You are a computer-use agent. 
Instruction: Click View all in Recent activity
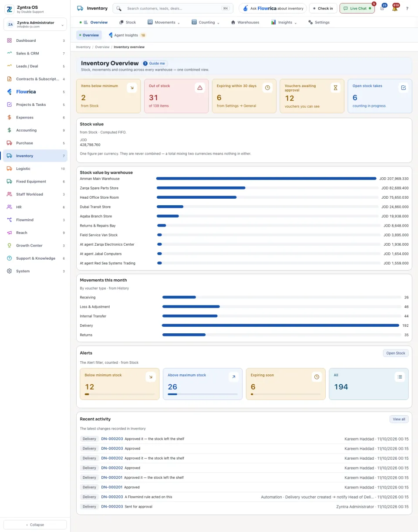[x=399, y=419]
